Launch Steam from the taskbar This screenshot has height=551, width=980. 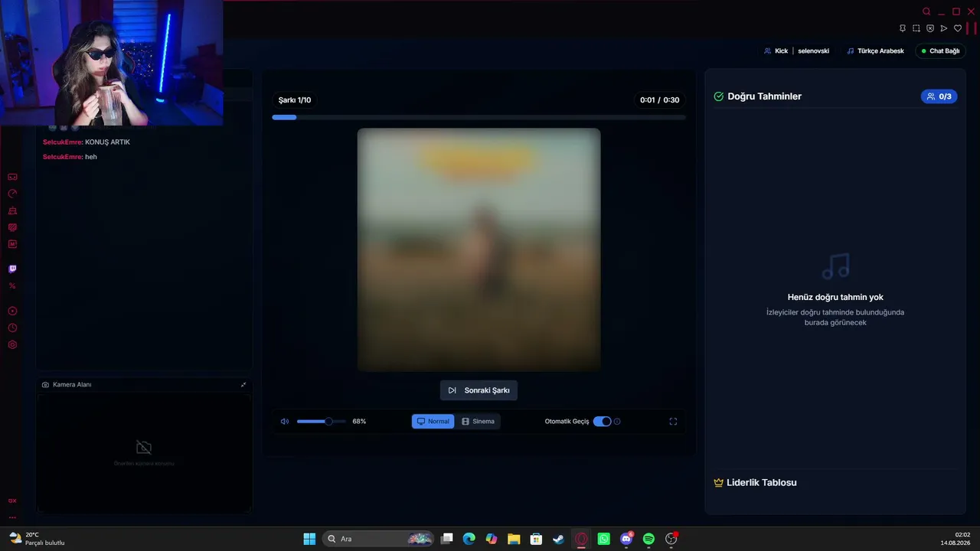pyautogui.click(x=559, y=539)
